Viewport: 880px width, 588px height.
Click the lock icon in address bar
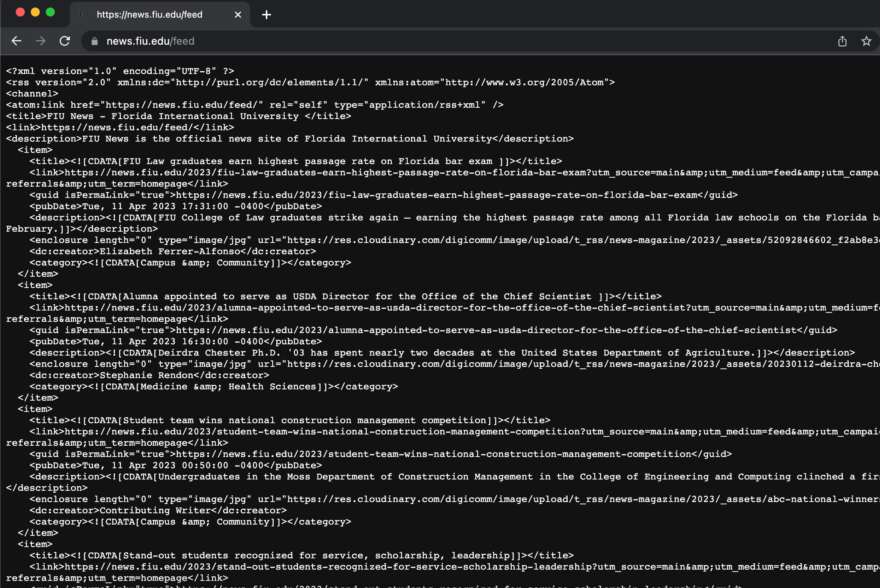tap(95, 41)
